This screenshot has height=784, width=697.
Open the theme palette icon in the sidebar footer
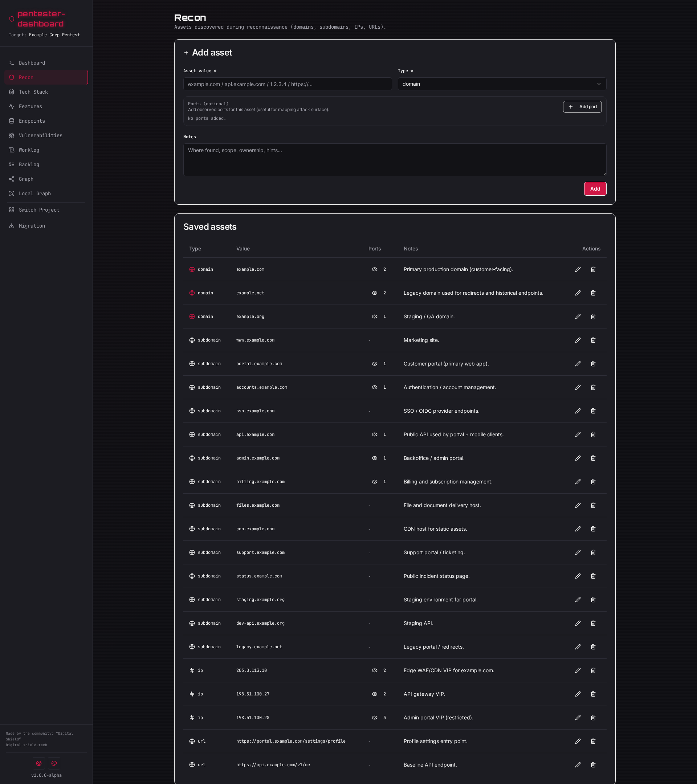click(x=54, y=763)
